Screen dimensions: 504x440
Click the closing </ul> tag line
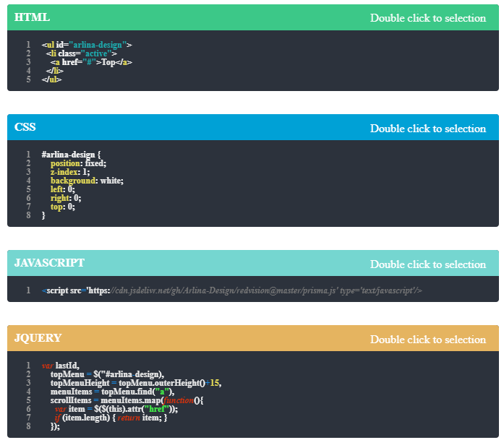click(x=51, y=79)
